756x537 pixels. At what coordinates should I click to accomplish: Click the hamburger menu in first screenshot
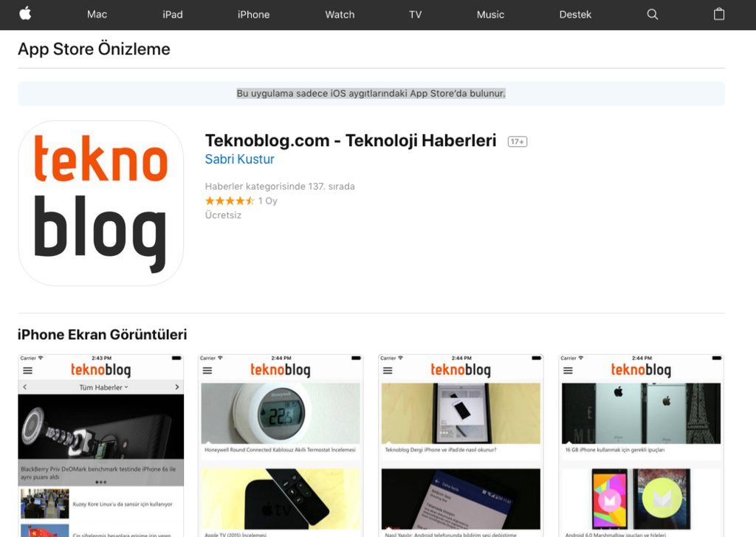click(x=28, y=370)
